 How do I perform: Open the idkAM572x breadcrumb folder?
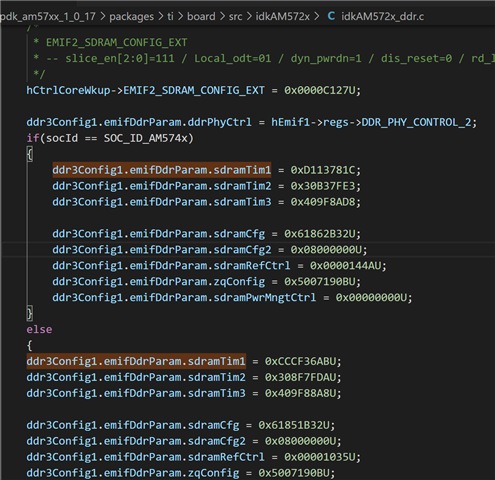pyautogui.click(x=283, y=16)
